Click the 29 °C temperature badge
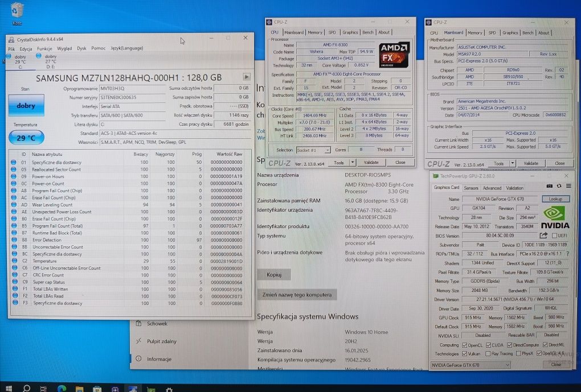Viewport: 581px width, 392px height. 26,138
